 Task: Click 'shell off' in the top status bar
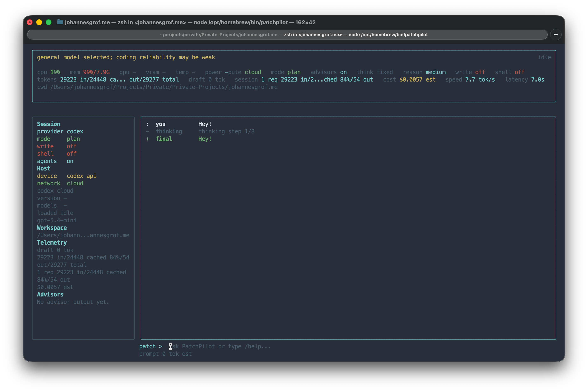(x=510, y=72)
